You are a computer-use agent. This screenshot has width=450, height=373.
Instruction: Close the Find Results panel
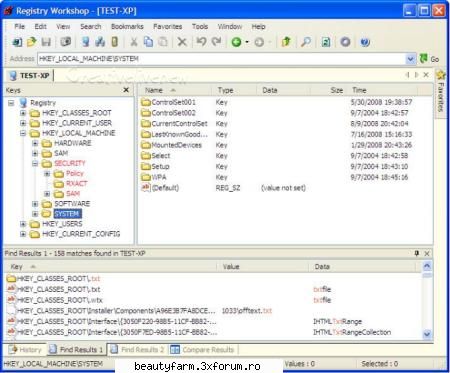[427, 254]
